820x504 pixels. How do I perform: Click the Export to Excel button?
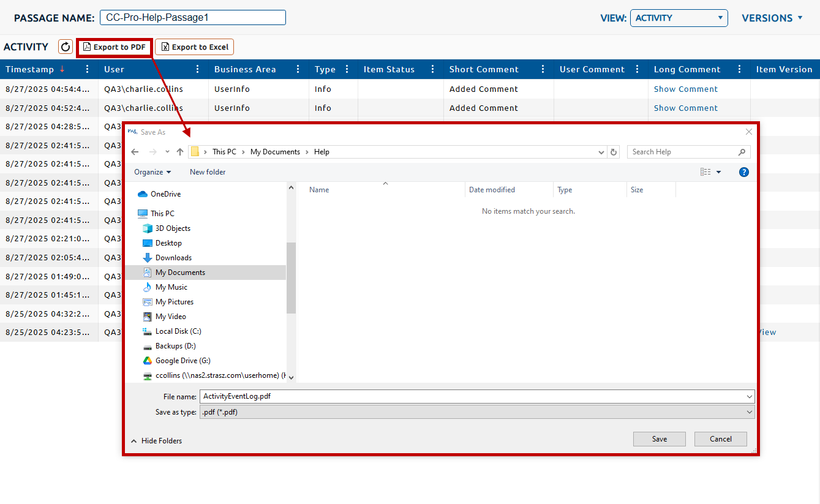coord(194,47)
